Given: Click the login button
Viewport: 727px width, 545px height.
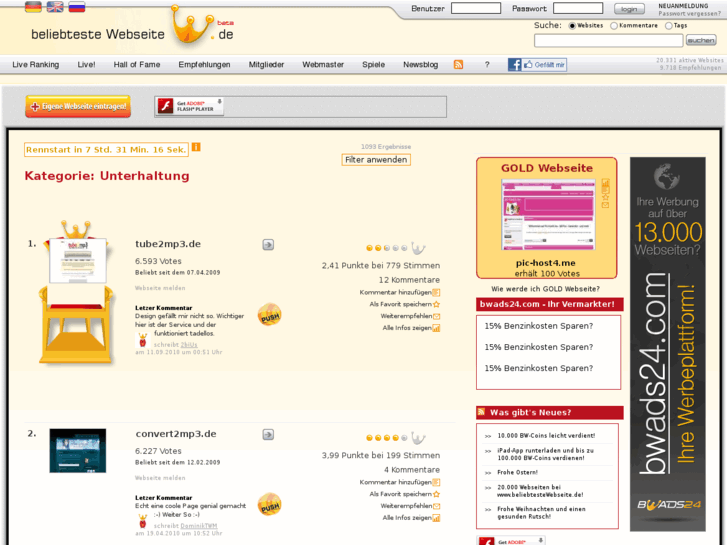Looking at the screenshot, I should [629, 9].
